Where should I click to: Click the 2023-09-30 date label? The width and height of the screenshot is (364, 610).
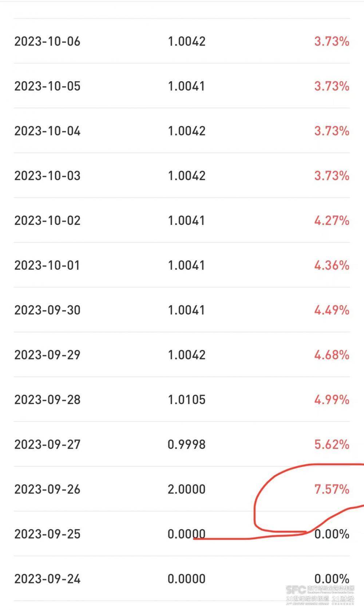click(47, 310)
